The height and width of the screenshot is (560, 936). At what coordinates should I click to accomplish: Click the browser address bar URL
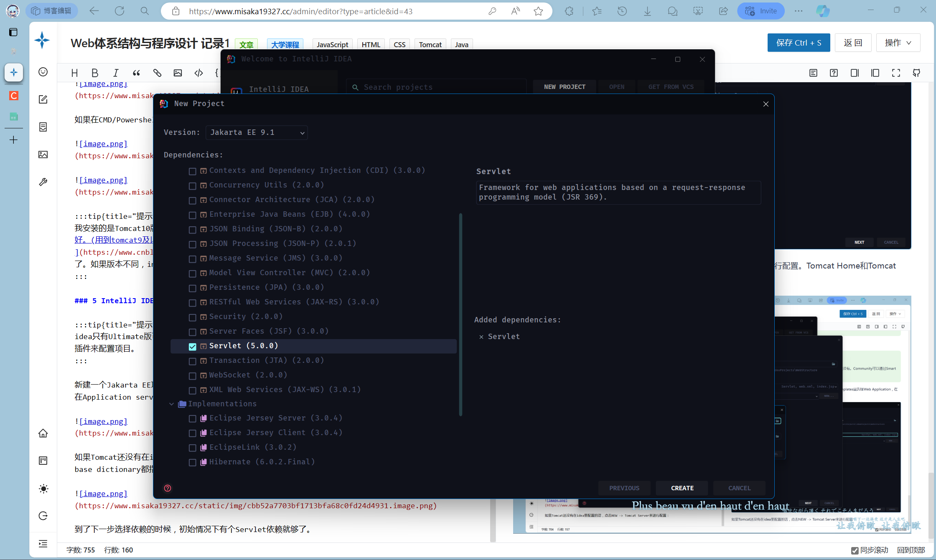pyautogui.click(x=300, y=11)
